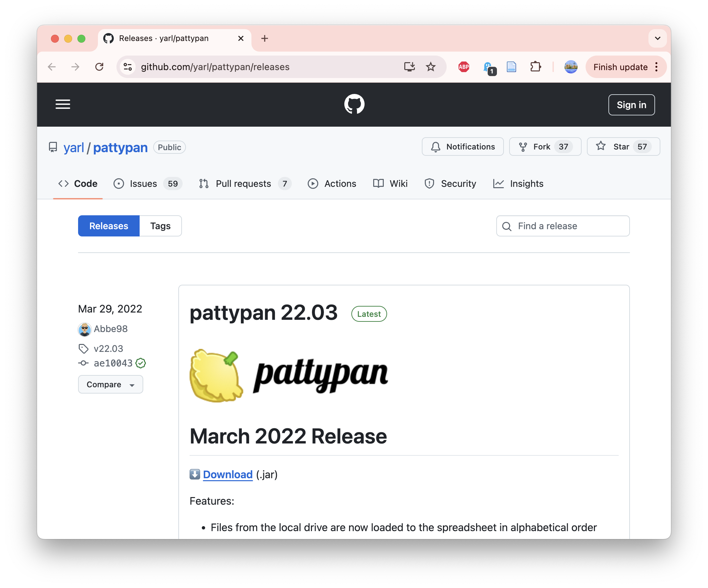Open commit ae10043

coord(113,363)
